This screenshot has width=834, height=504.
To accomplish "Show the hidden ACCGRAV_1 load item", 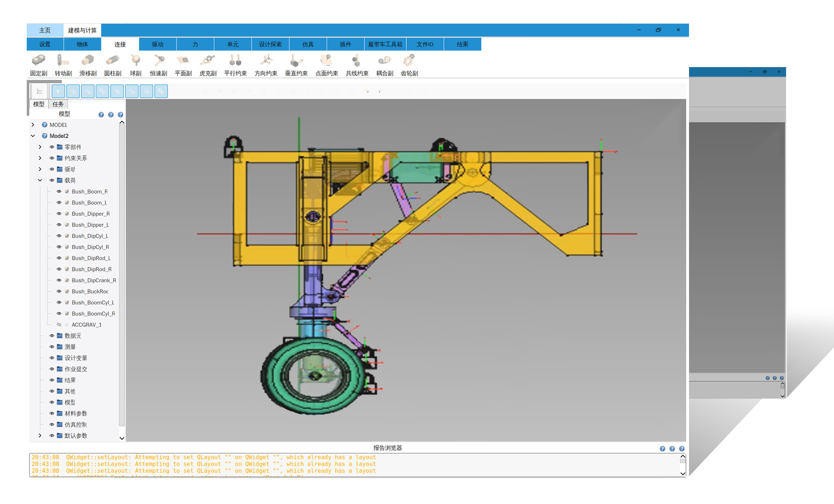I will [59, 325].
